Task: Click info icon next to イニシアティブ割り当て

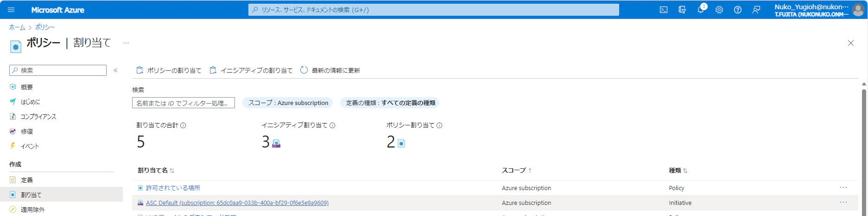Action: (x=332, y=125)
